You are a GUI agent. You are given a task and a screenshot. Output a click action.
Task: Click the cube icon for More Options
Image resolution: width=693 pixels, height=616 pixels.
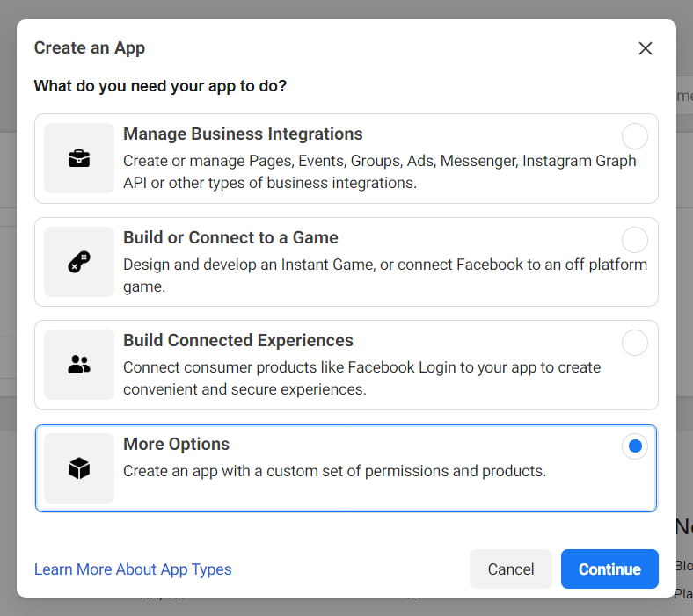point(79,468)
